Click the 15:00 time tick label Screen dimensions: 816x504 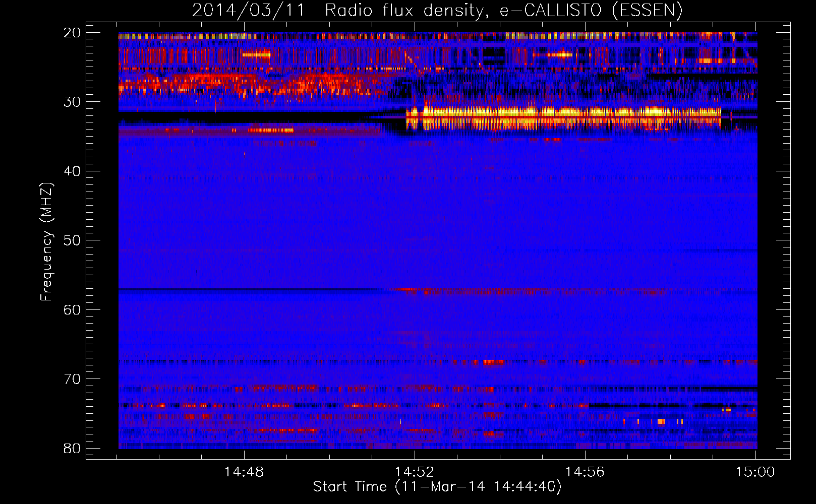pos(755,472)
